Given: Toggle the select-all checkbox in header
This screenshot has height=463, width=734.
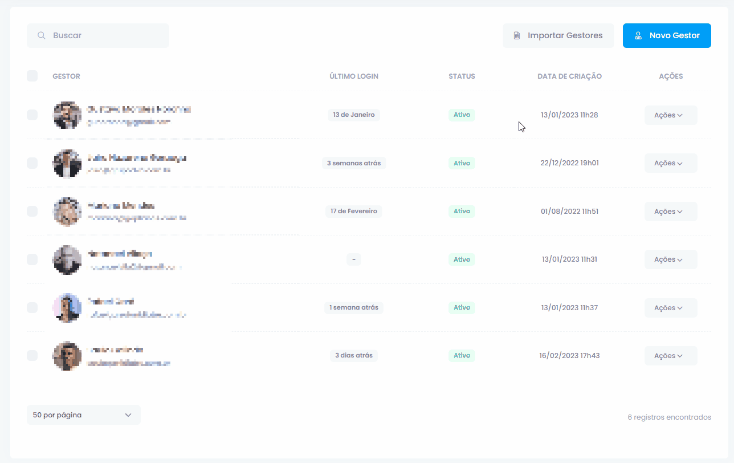Looking at the screenshot, I should tap(32, 76).
